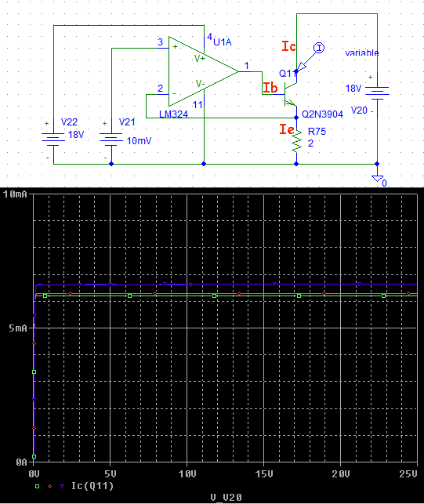This screenshot has width=424, height=504.
Task: Click the 5mA y-axis label
Action: pos(18,328)
